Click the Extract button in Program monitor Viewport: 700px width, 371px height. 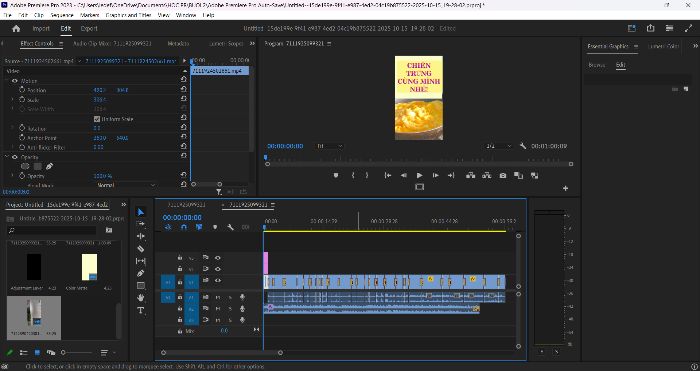486,175
